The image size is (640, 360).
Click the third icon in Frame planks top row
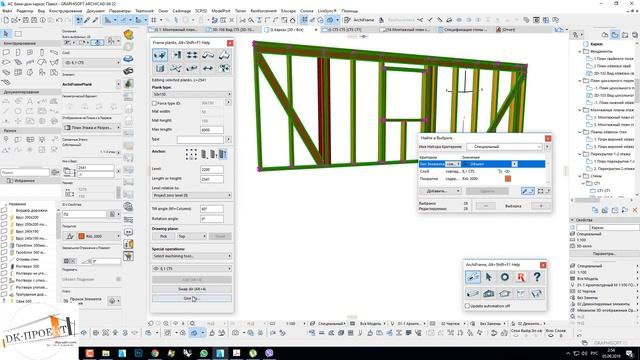[x=192, y=55]
